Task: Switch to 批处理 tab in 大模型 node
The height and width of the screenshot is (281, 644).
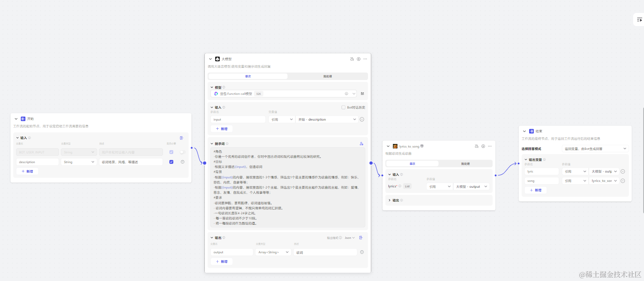Action: pos(327,76)
